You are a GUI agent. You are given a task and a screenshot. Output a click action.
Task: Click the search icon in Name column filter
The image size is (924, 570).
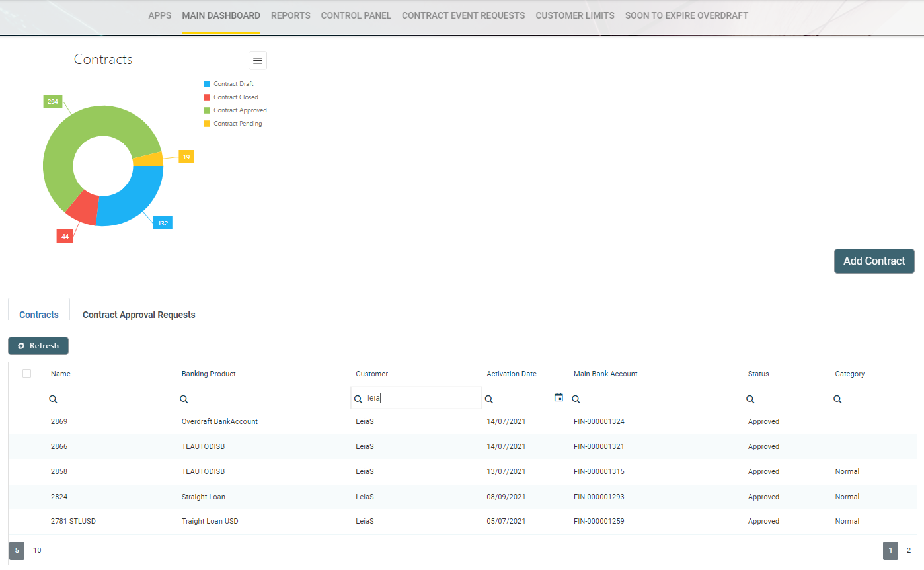pyautogui.click(x=54, y=399)
